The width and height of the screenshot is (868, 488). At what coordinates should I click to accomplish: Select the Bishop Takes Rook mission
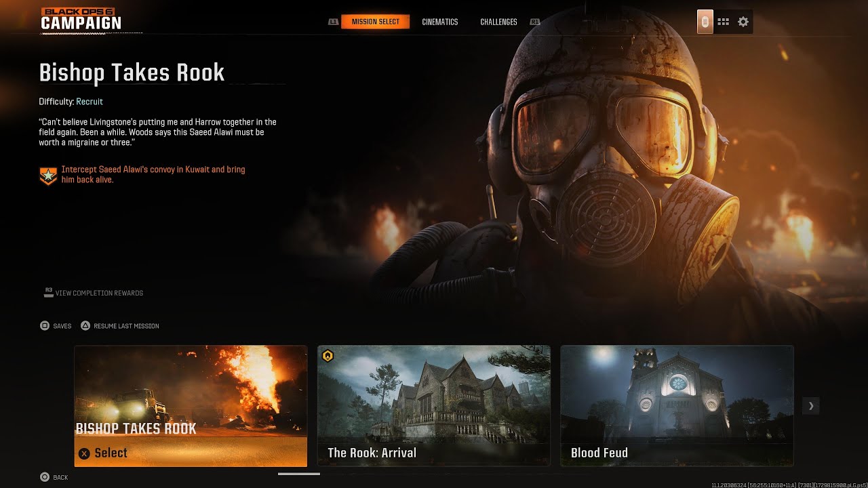coord(191,406)
